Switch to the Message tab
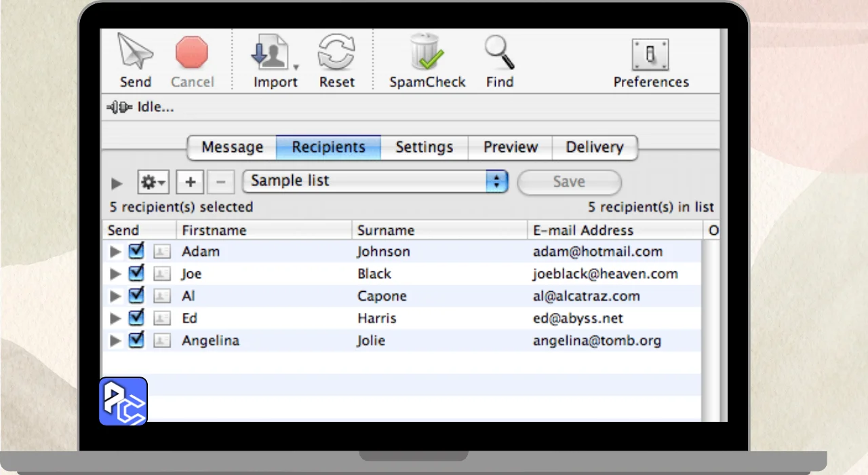The image size is (868, 475). (232, 147)
